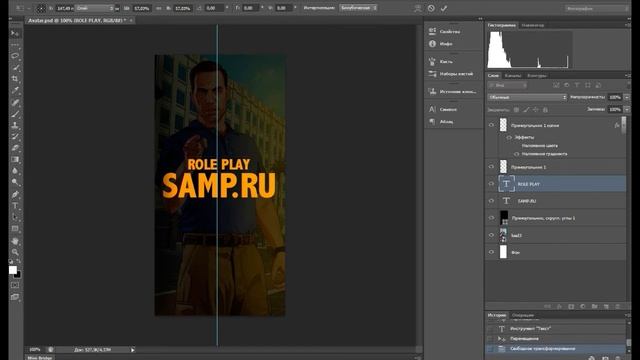Open the interpolation dropdown in options bar
640x360 pixels.
[358, 8]
